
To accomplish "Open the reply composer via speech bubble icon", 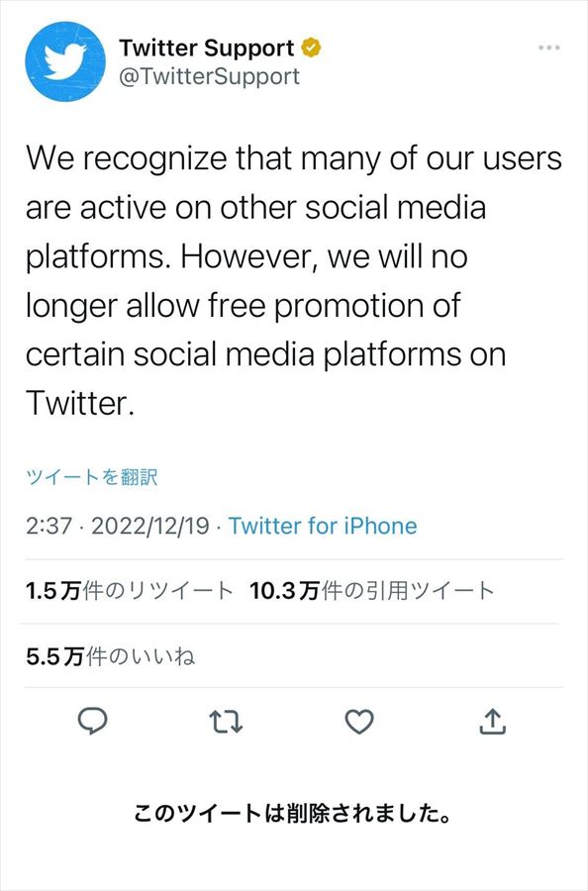I will (x=92, y=722).
